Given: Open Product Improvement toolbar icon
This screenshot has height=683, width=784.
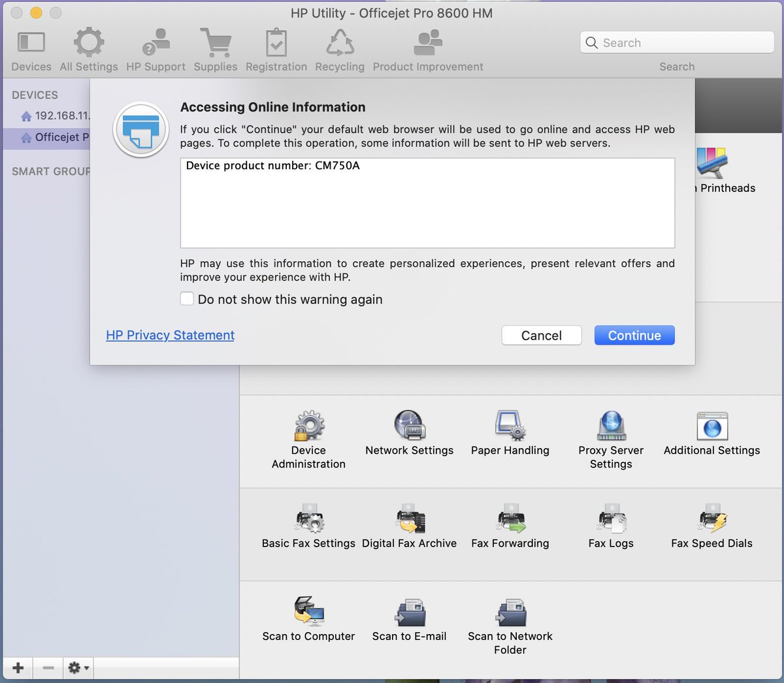Looking at the screenshot, I should tap(428, 43).
